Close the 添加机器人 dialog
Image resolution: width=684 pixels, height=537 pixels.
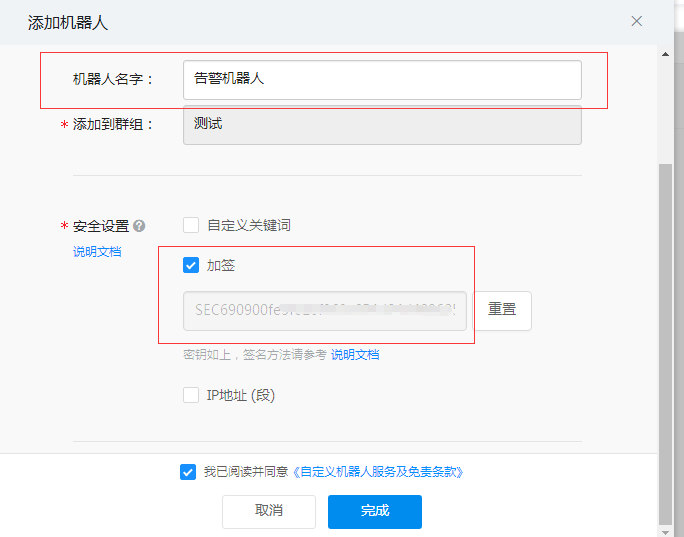pyautogui.click(x=636, y=21)
